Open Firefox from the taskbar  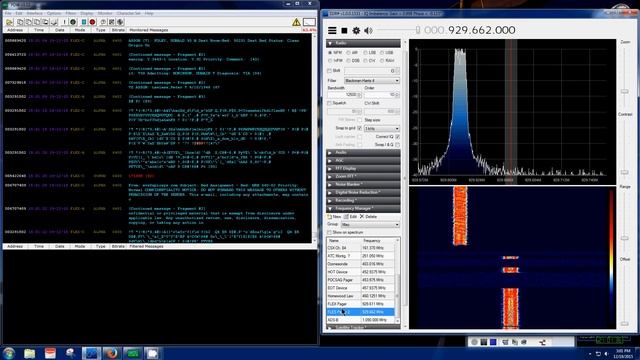click(111, 353)
